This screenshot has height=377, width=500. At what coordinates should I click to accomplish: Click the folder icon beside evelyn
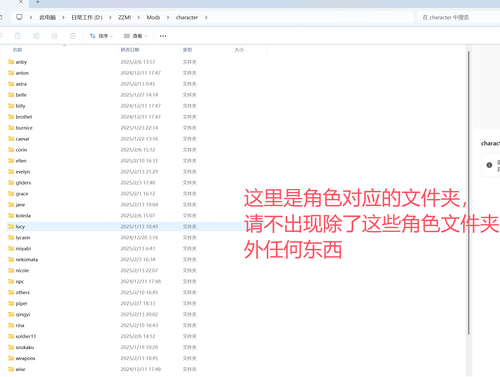click(x=11, y=172)
